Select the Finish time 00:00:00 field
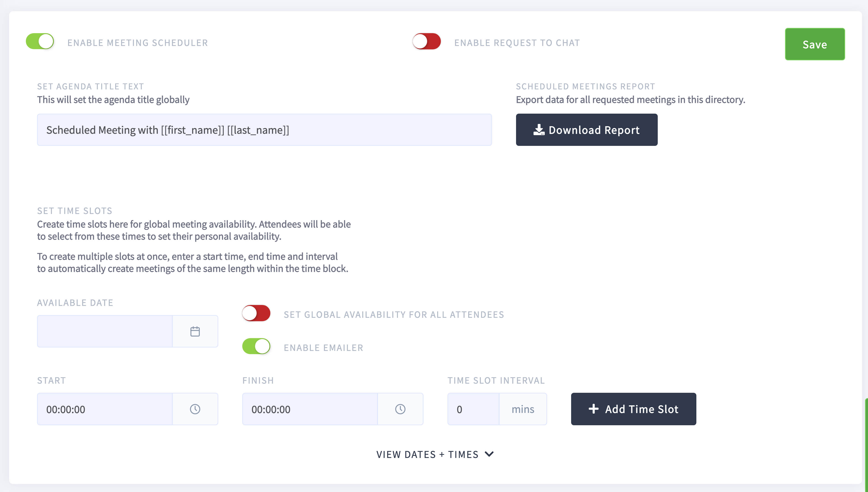868x492 pixels. [310, 409]
